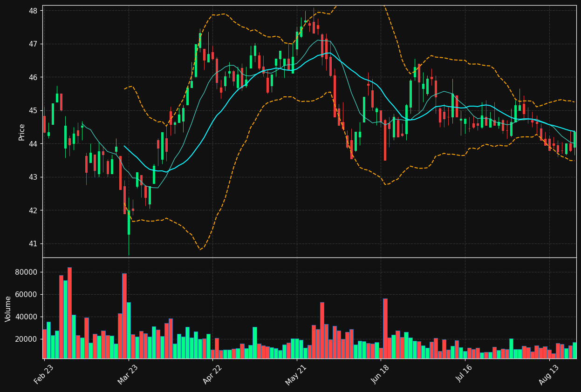The height and width of the screenshot is (392, 581).
Task: Click the 40000 volume tick label
Action: pos(27,317)
